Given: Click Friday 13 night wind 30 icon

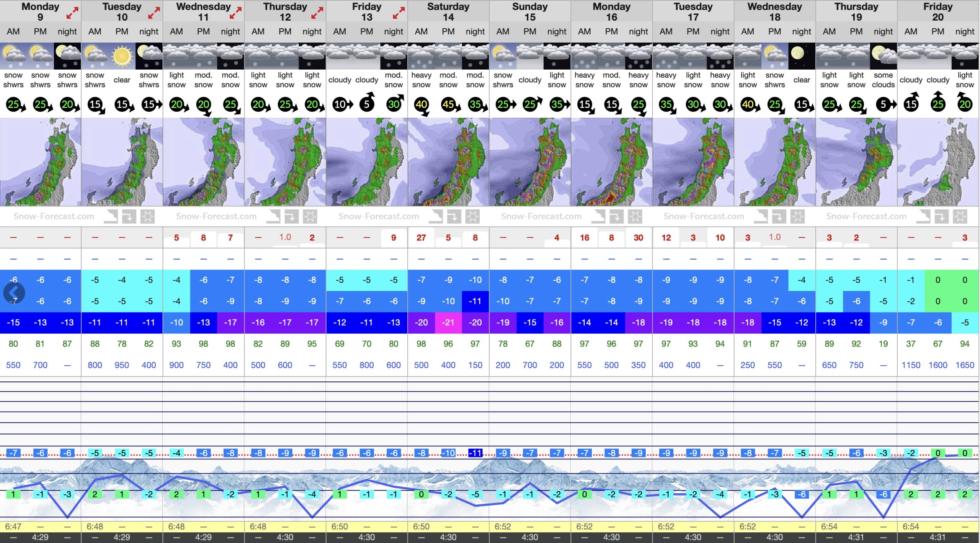Looking at the screenshot, I should tap(395, 103).
